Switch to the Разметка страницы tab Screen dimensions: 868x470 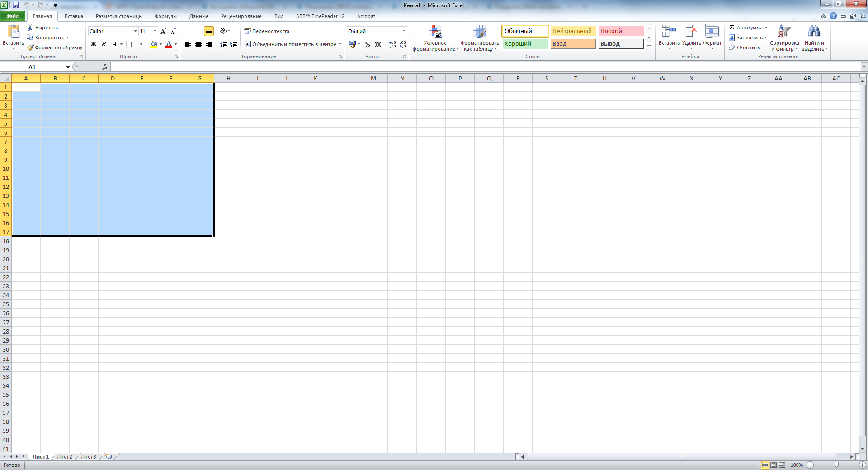[x=119, y=16]
